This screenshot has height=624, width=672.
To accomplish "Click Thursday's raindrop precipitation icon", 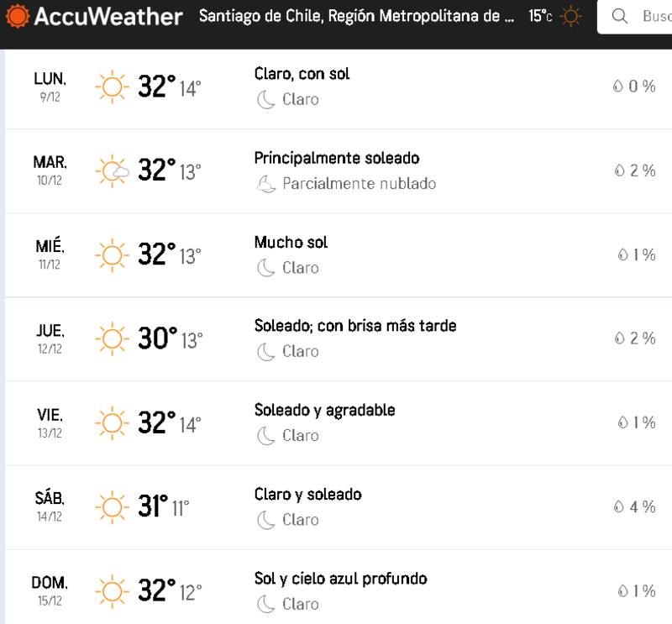I will tap(619, 338).
